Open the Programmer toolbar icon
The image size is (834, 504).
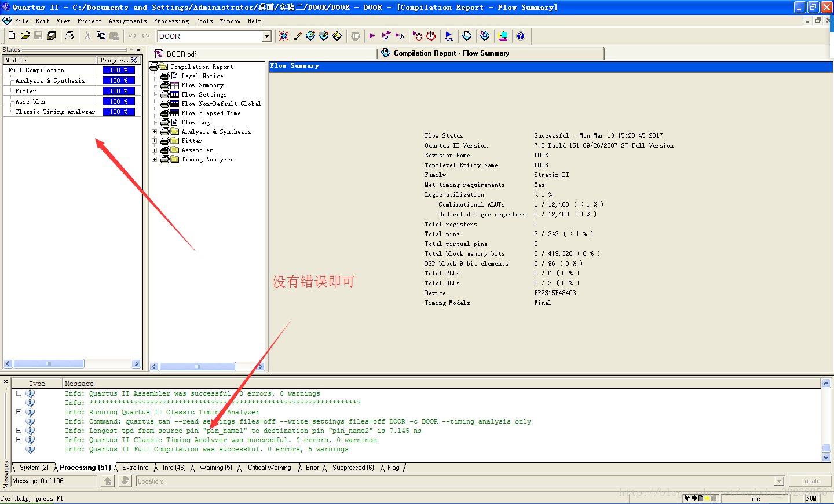point(485,36)
